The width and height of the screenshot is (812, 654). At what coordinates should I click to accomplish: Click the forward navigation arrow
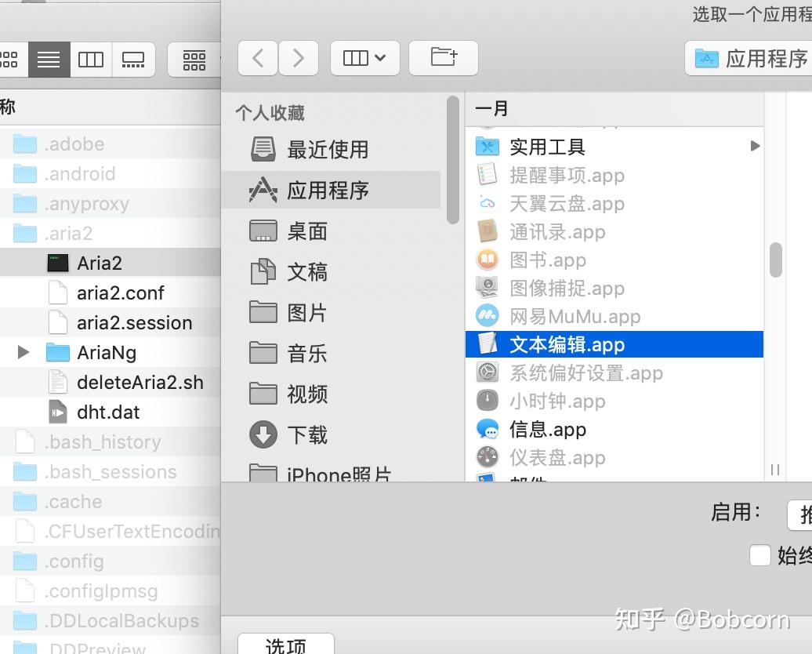coord(299,57)
